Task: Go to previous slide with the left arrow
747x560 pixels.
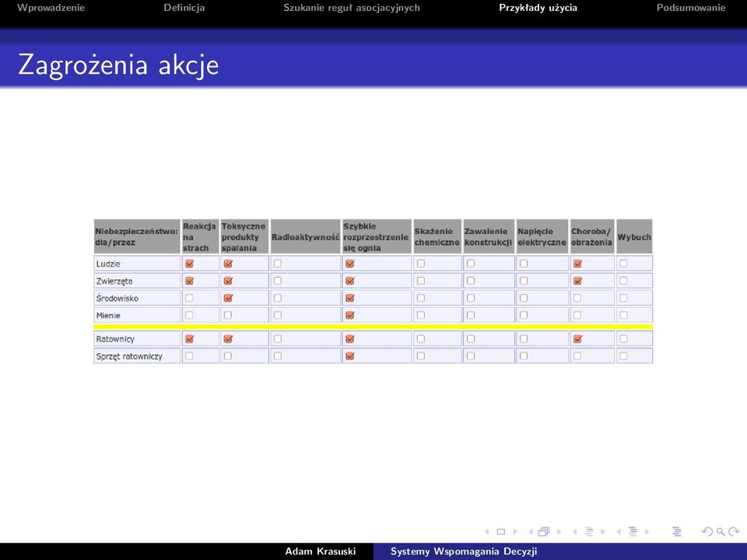Action: point(487,532)
